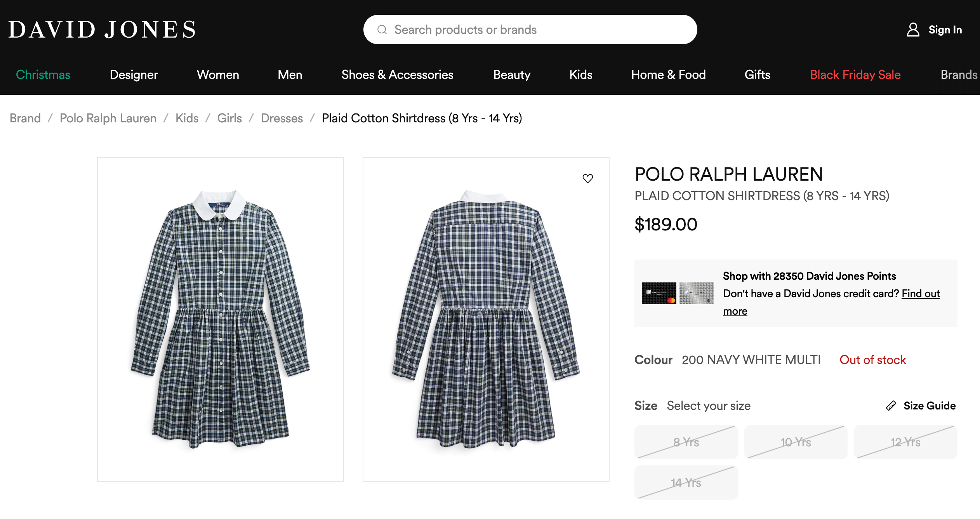Select the 8 Yrs size option

tap(686, 442)
